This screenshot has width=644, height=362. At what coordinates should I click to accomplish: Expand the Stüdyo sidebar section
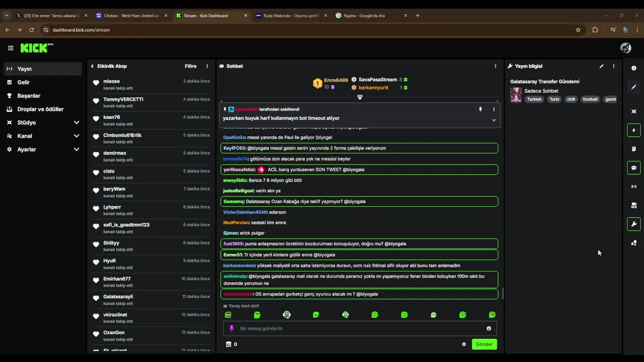point(76,122)
